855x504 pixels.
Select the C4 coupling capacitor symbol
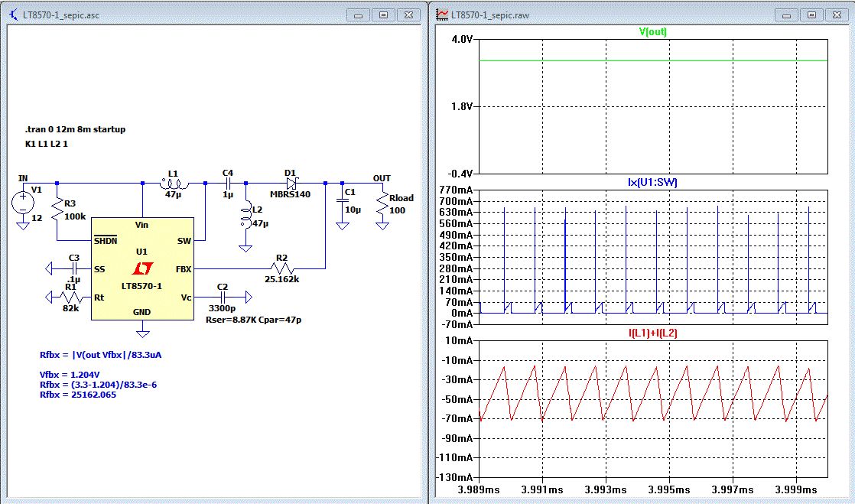click(x=228, y=184)
